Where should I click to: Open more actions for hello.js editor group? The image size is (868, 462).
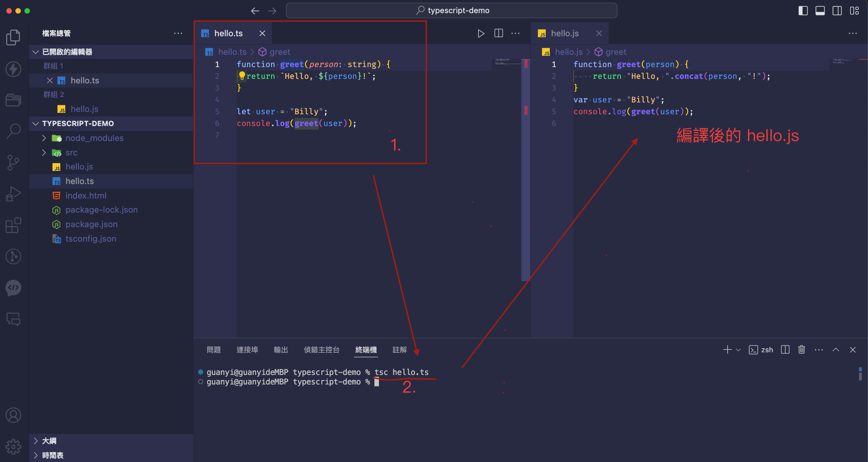pos(853,33)
